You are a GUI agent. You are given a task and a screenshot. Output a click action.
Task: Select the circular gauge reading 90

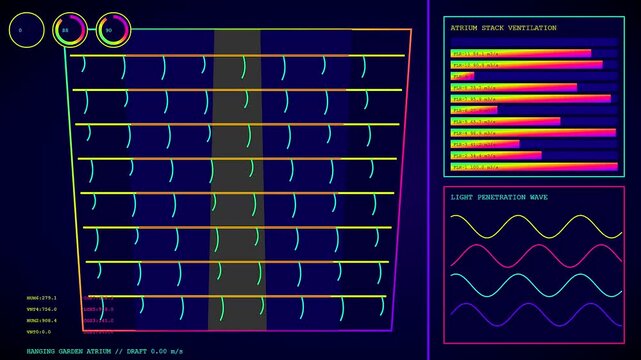coord(113,30)
